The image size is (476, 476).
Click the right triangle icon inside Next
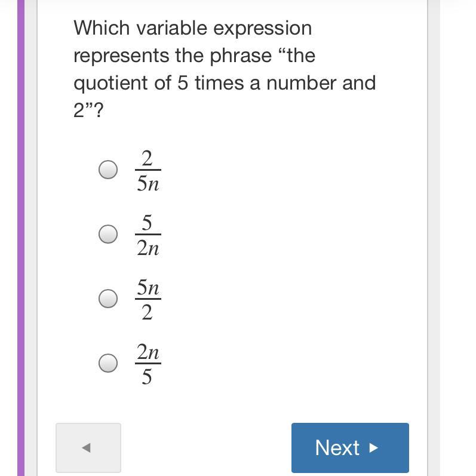pos(373,448)
